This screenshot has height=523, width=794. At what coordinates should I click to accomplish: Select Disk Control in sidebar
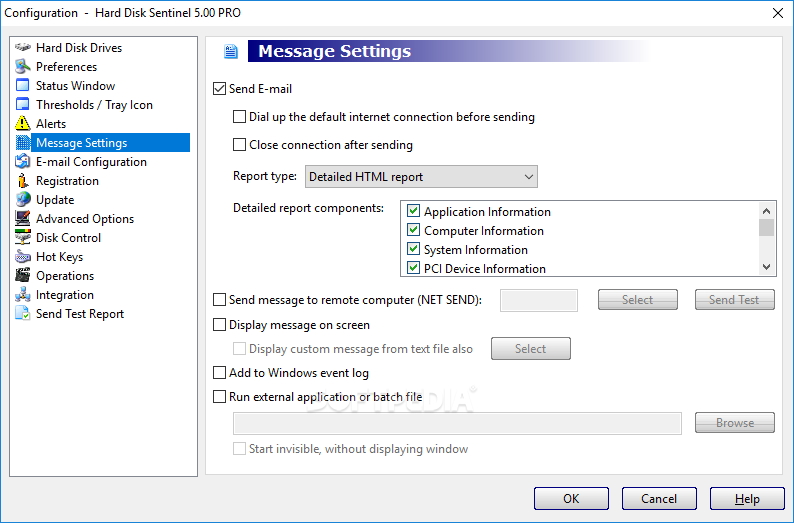tap(68, 237)
